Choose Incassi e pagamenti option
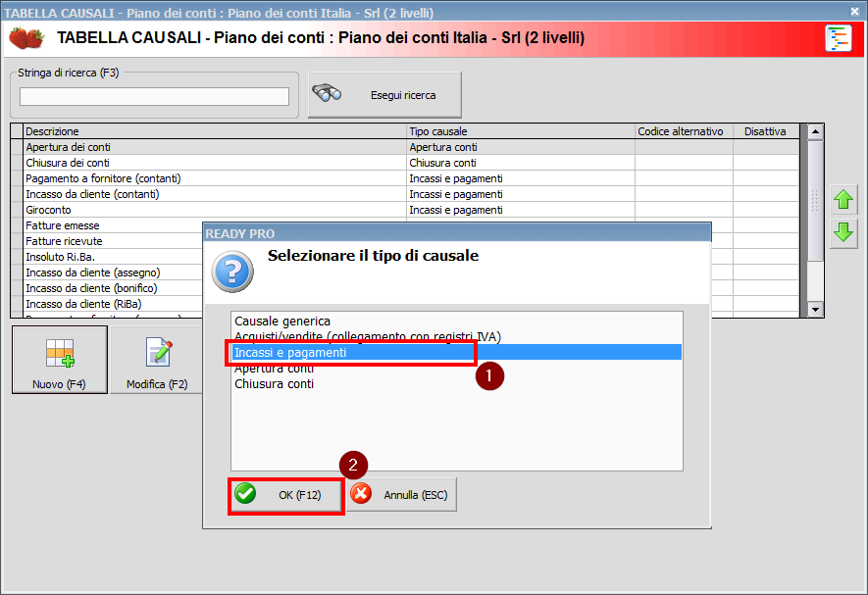The height and width of the screenshot is (595, 868). (x=290, y=352)
